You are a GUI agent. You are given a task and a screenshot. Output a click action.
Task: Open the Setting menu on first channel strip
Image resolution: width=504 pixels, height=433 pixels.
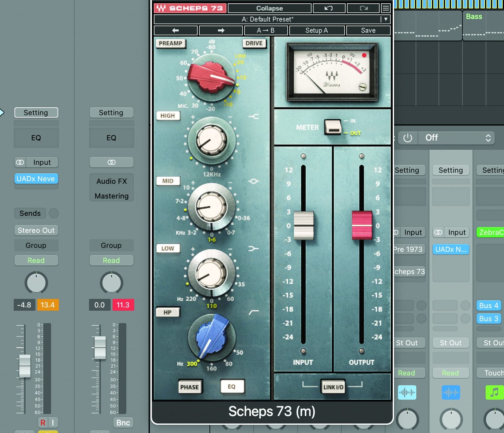point(36,113)
